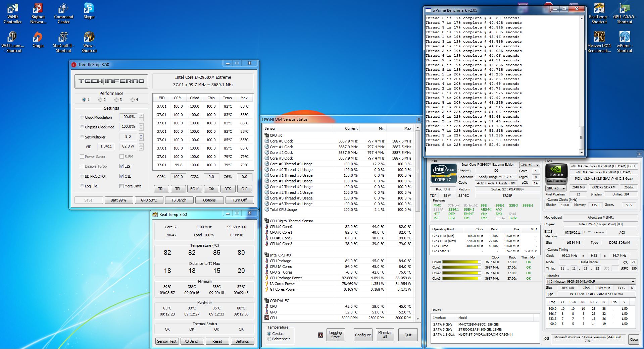
Task: Open the WiHD Controller desktop icon
Action: [x=12, y=13]
